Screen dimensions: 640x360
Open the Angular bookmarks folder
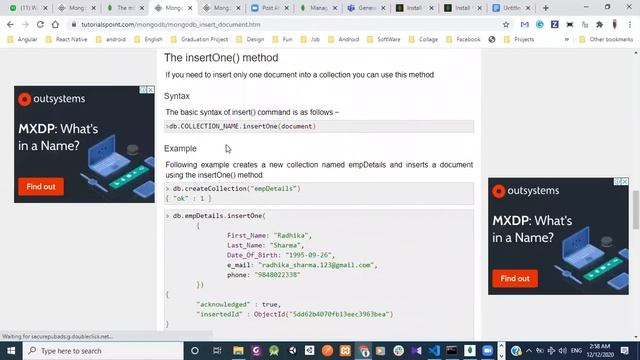click(22, 40)
